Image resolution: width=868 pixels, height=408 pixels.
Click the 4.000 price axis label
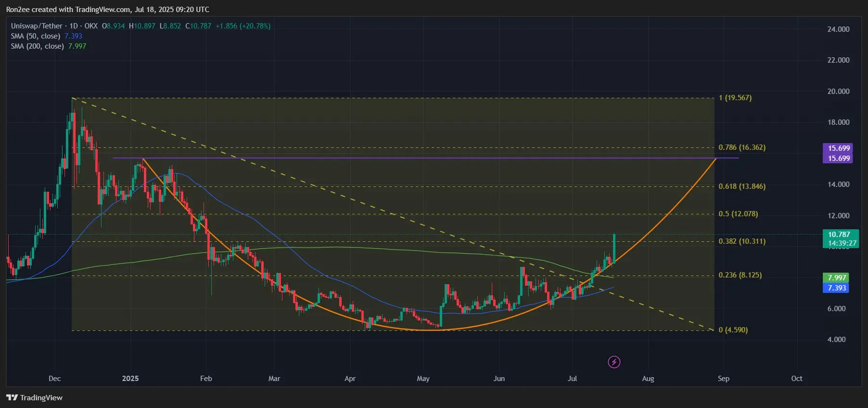coord(836,340)
